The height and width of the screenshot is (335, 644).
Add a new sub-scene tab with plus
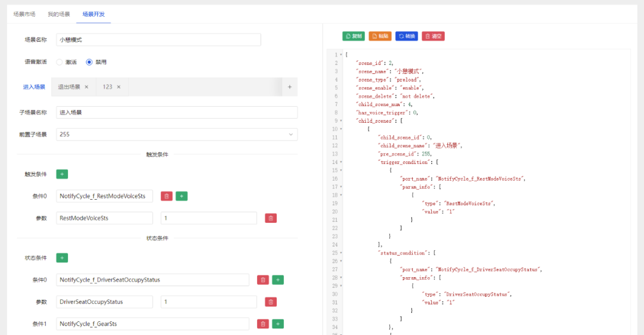coord(290,87)
